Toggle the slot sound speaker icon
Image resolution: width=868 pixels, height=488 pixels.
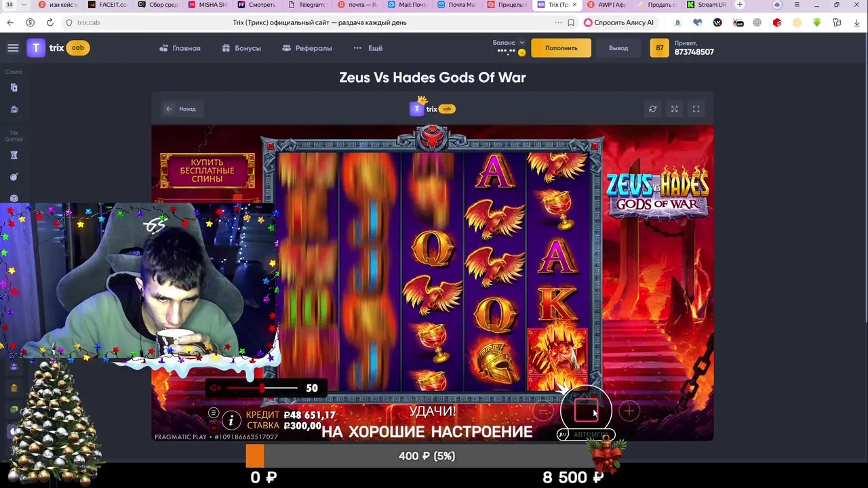214,428
